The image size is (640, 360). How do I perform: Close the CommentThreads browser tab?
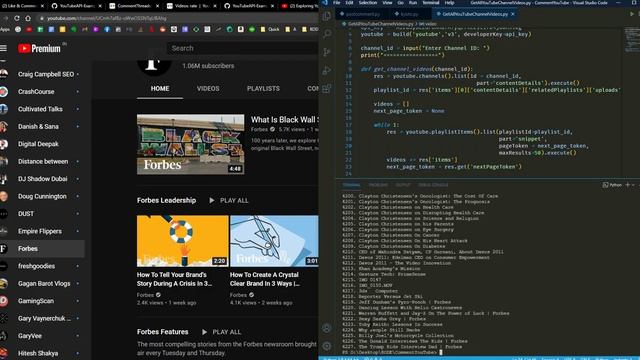tap(158, 6)
